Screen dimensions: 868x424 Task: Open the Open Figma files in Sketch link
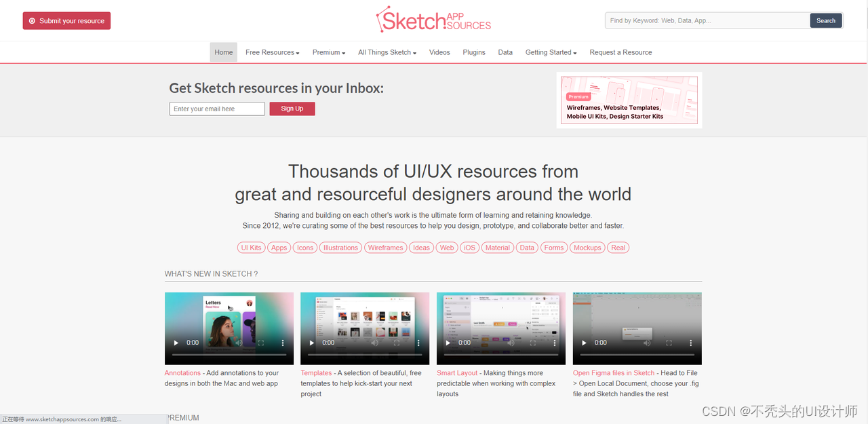point(614,373)
